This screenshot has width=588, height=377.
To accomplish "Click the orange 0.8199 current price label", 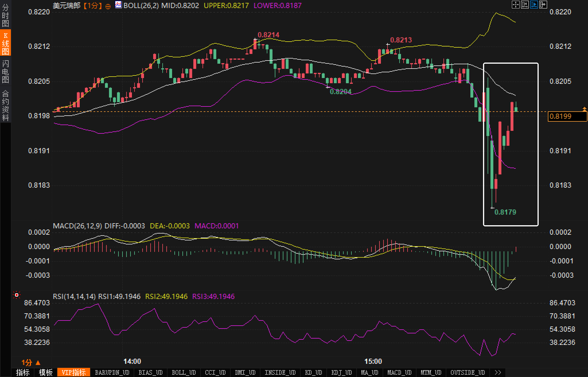I will click(567, 116).
